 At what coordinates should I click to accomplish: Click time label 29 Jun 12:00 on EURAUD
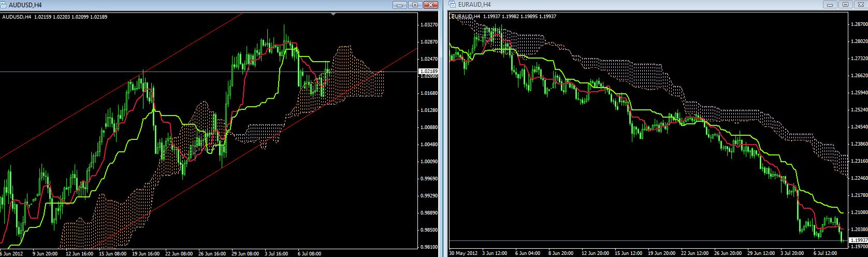(760, 253)
